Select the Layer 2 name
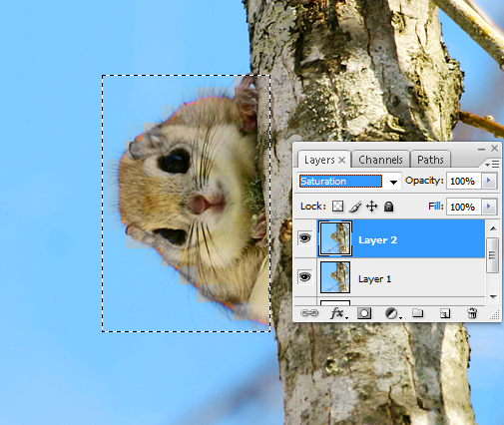The image size is (504, 425). (x=377, y=240)
